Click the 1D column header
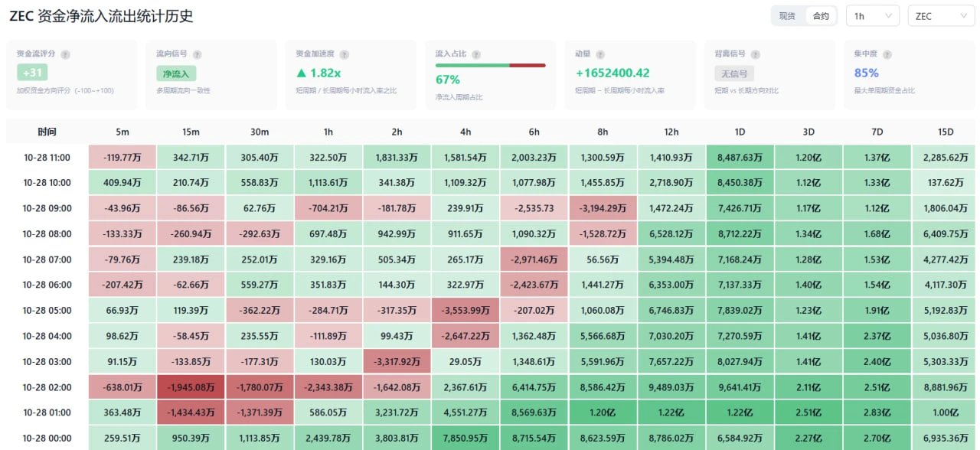This screenshot has height=450, width=980. tap(740, 132)
